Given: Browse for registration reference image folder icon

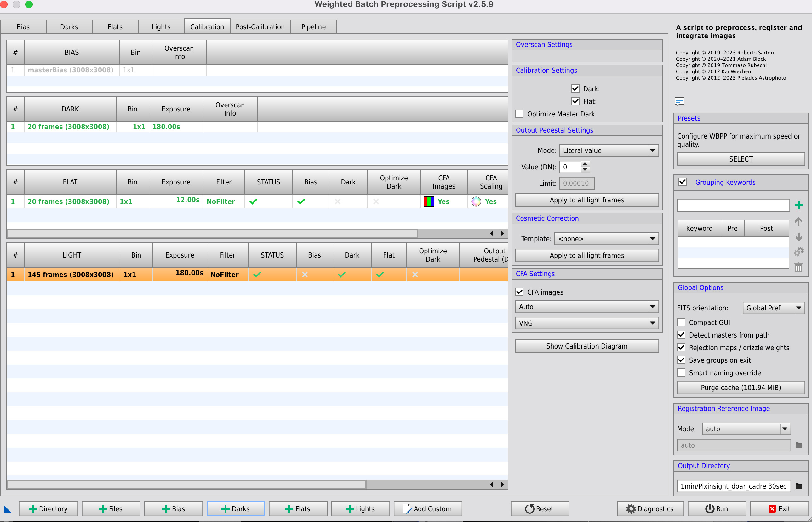Looking at the screenshot, I should [798, 445].
